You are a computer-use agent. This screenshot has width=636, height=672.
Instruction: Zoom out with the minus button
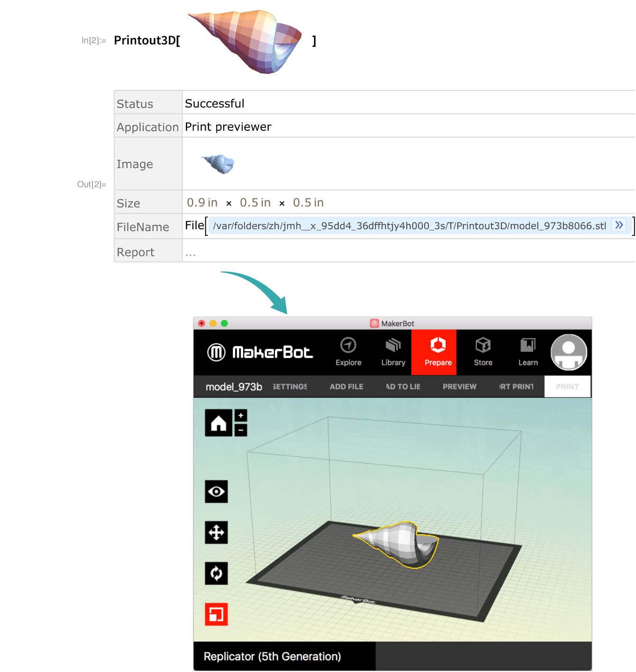[241, 430]
